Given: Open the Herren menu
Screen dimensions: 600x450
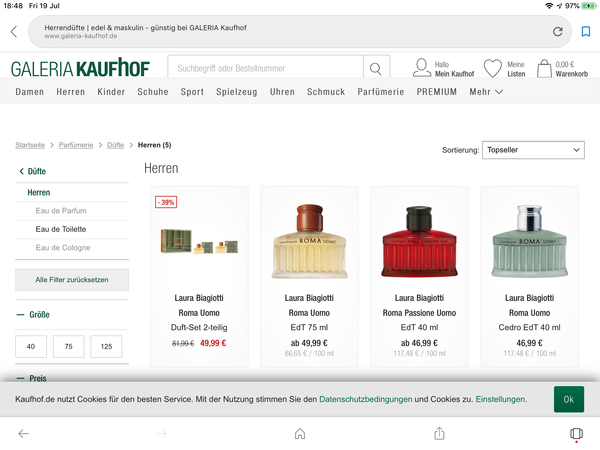Looking at the screenshot, I should tap(70, 92).
